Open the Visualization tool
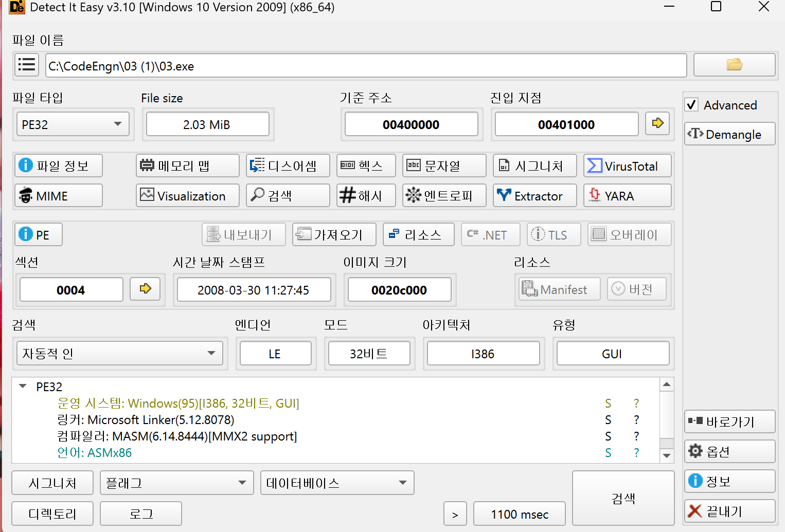This screenshot has width=785, height=532. click(x=188, y=195)
